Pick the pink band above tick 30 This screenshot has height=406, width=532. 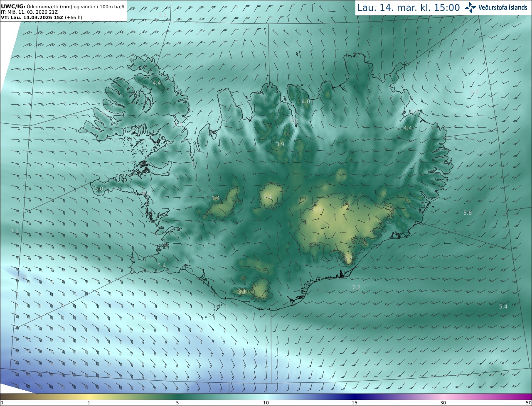(443, 396)
